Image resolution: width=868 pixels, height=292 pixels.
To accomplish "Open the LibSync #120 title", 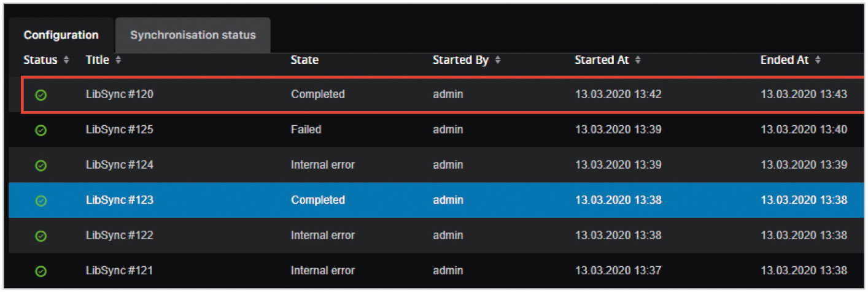I will [x=120, y=94].
